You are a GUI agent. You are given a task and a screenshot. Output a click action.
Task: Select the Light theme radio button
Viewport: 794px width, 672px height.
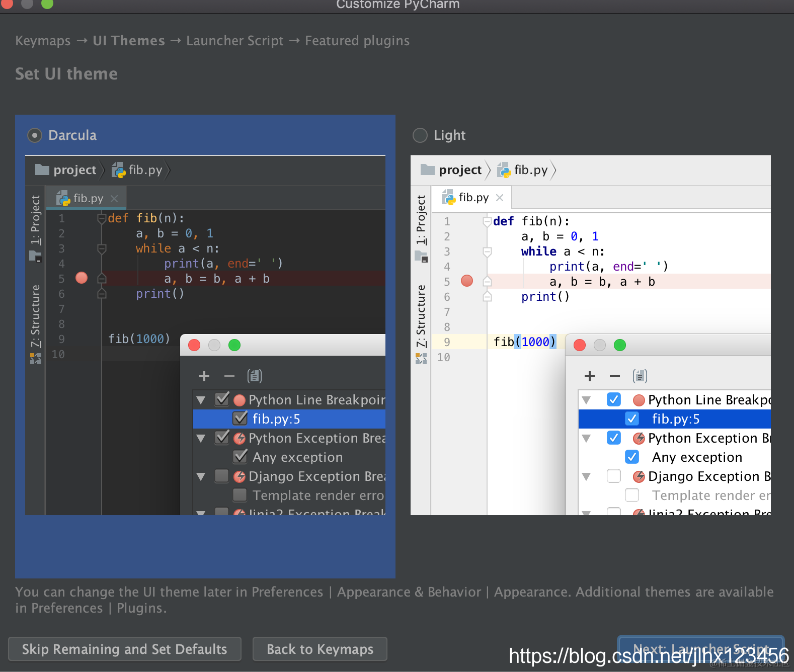(420, 135)
